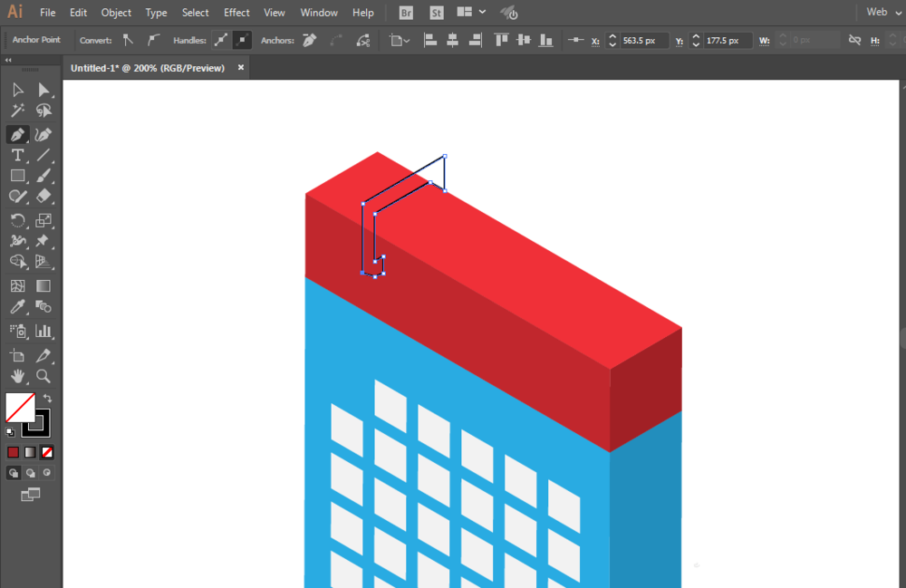Toggle constrain width and height proportions link
906x588 pixels.
point(853,41)
